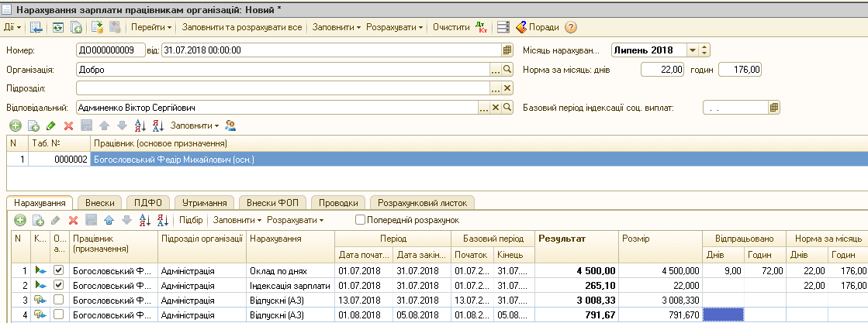Uncheck the checkbox in Оклад по днях row
The image size is (868, 323).
[x=59, y=270]
